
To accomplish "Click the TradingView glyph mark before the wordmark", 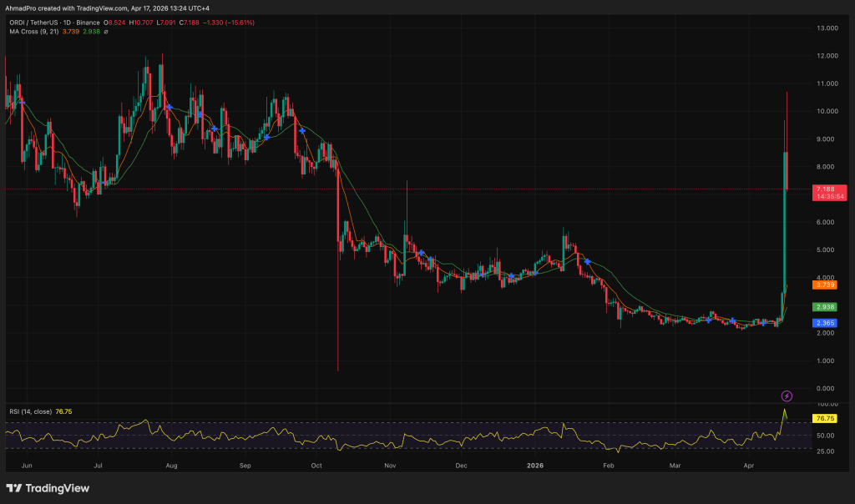I will [14, 489].
